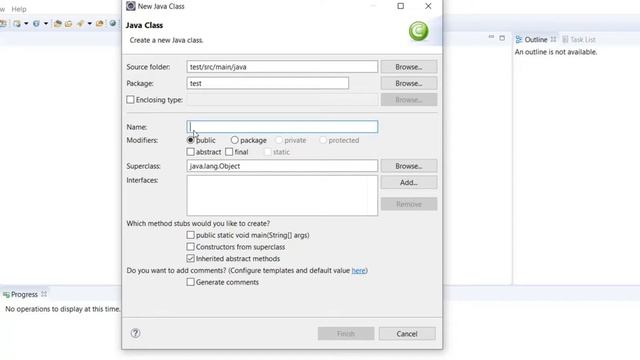
Task: Check the abstract modifier checkbox
Action: [x=191, y=152]
